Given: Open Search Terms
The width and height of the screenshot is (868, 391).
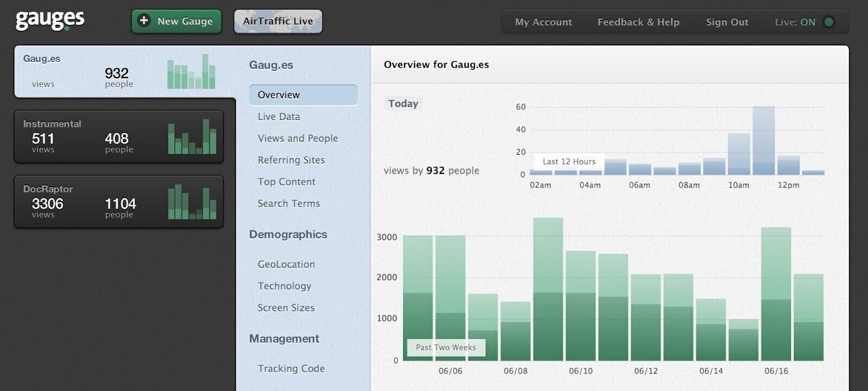Looking at the screenshot, I should tap(289, 203).
